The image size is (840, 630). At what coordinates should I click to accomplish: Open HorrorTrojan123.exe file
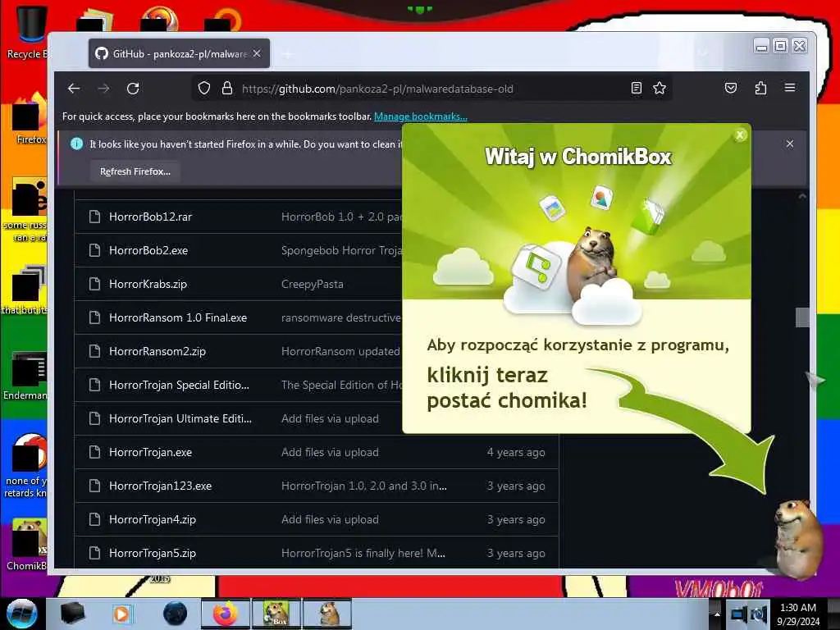(160, 486)
